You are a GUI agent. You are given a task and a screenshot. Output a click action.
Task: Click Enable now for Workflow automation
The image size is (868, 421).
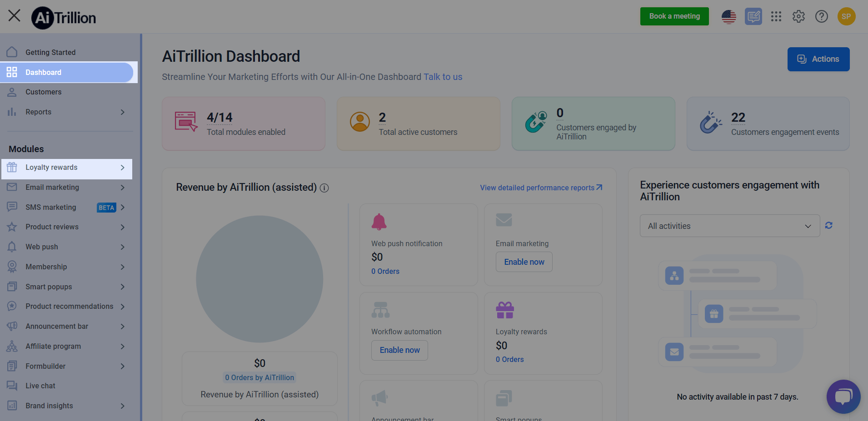(x=399, y=350)
